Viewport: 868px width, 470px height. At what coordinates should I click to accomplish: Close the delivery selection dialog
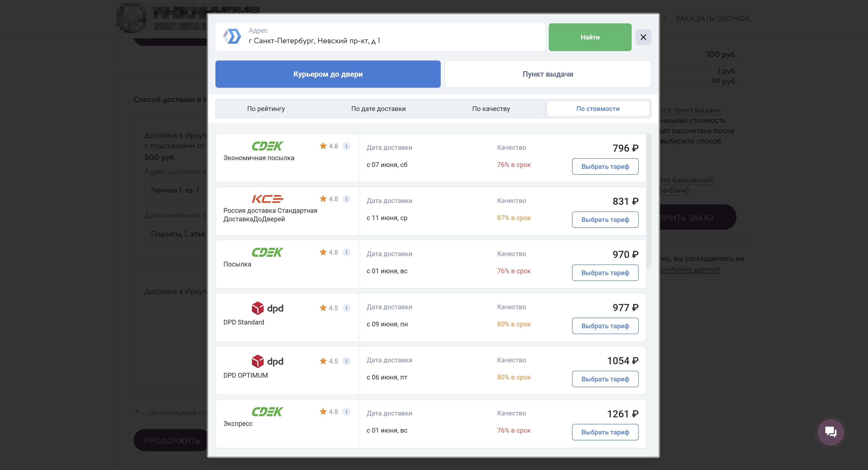tap(643, 37)
